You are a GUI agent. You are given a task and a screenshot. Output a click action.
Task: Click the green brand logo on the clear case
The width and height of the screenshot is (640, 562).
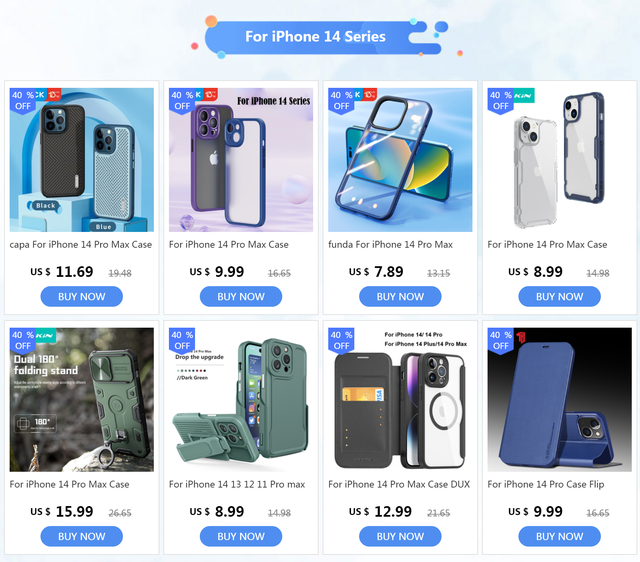tap(523, 96)
